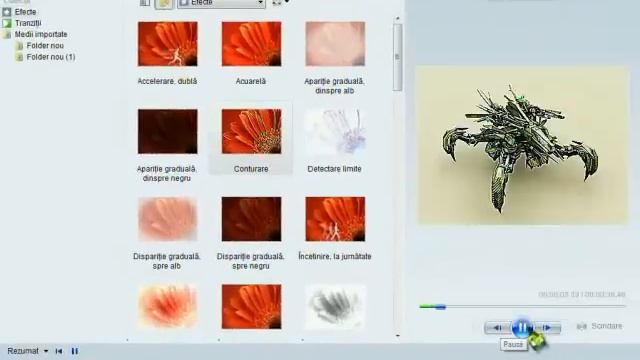Click the "Apariție graduală, dinspre alb" label
This screenshot has height=360, width=640.
click(334, 86)
